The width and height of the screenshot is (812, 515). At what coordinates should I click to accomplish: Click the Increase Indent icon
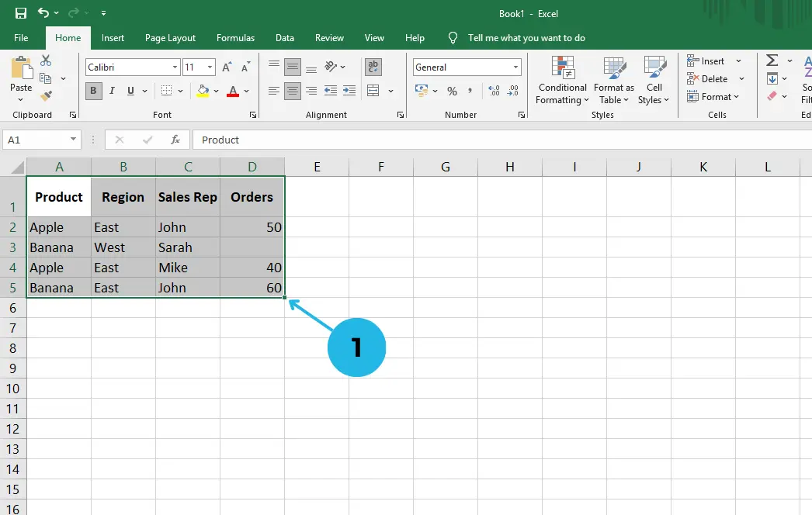click(349, 91)
